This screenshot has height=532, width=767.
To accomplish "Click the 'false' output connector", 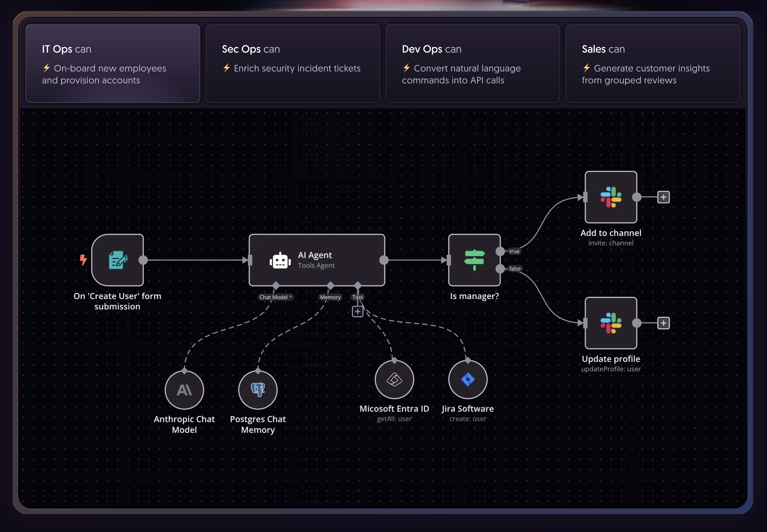I will pos(500,268).
